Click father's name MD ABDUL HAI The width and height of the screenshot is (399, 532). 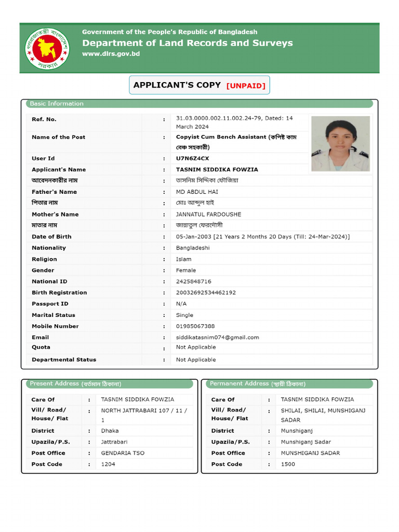[197, 192]
